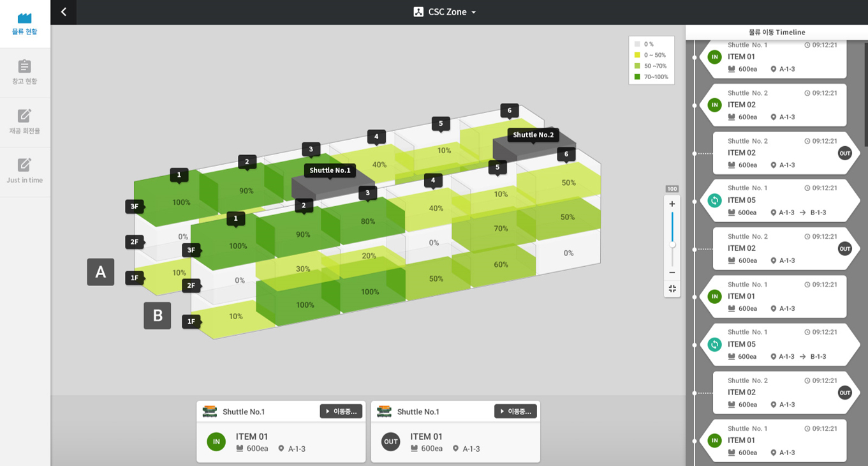
Task: Click the zoom in plus button
Action: coord(672,204)
